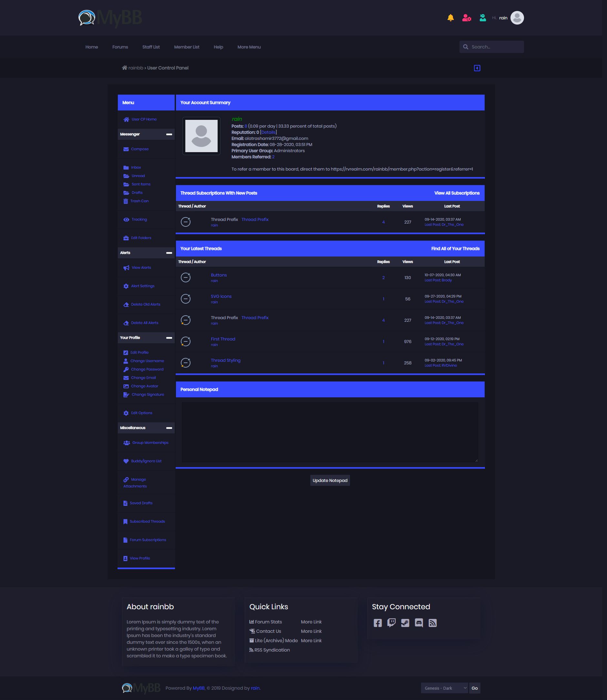Image resolution: width=607 pixels, height=700 pixels.
Task: Open the Steam icon in Stay Connected
Action: 405,623
